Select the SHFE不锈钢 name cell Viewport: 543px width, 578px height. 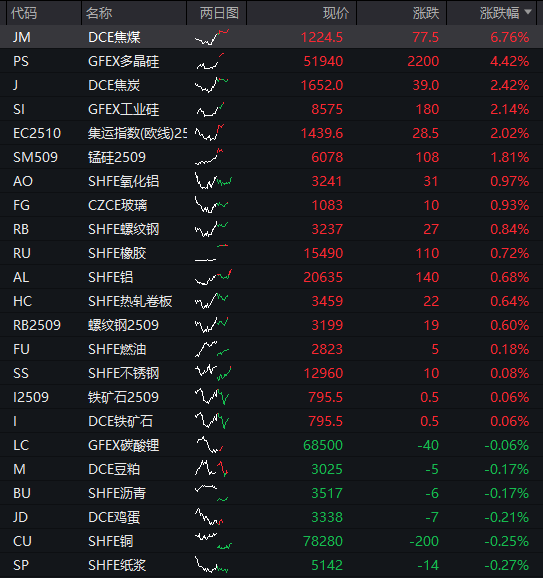(123, 373)
